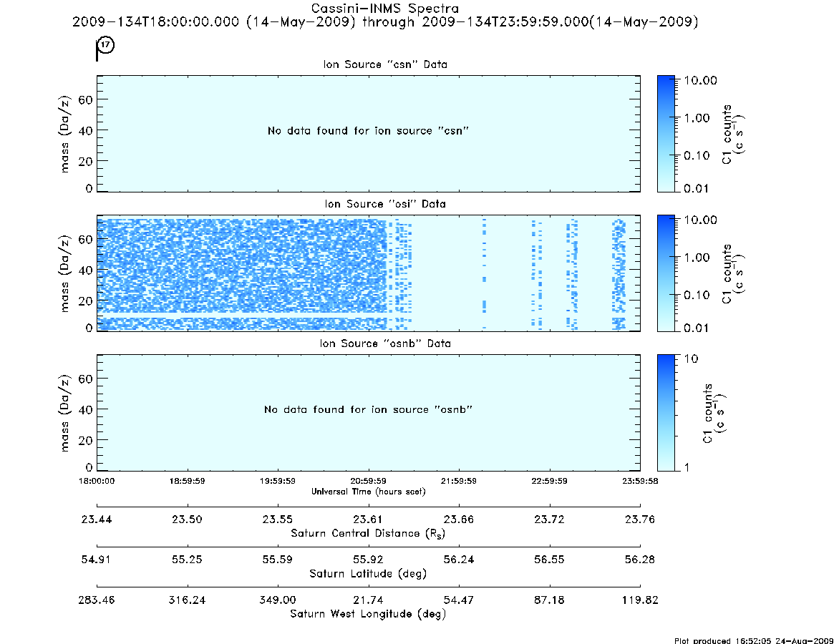Click time label 19:59:59
Viewport: 834px width, 644px height.
278,481
